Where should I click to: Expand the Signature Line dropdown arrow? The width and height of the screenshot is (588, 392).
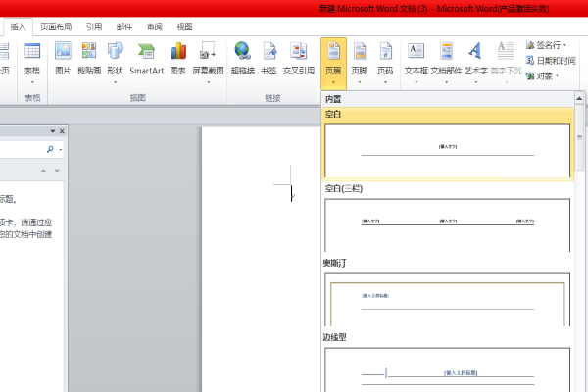tap(564, 45)
